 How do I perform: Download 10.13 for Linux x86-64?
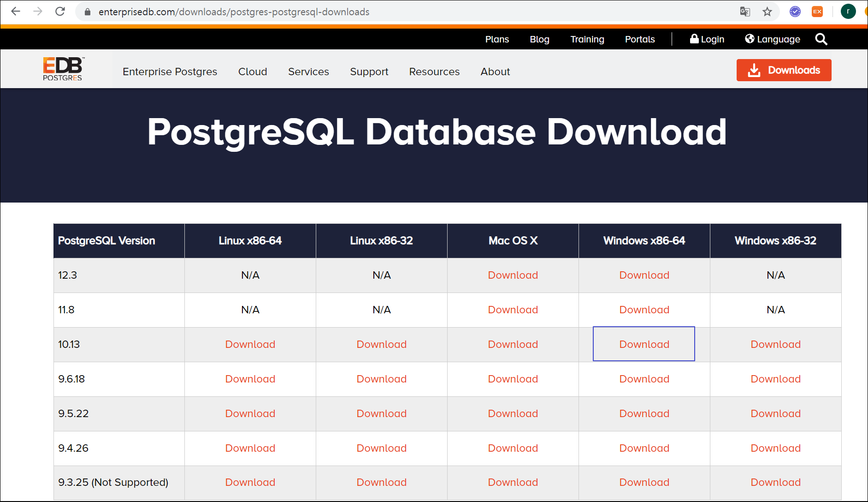coord(250,344)
